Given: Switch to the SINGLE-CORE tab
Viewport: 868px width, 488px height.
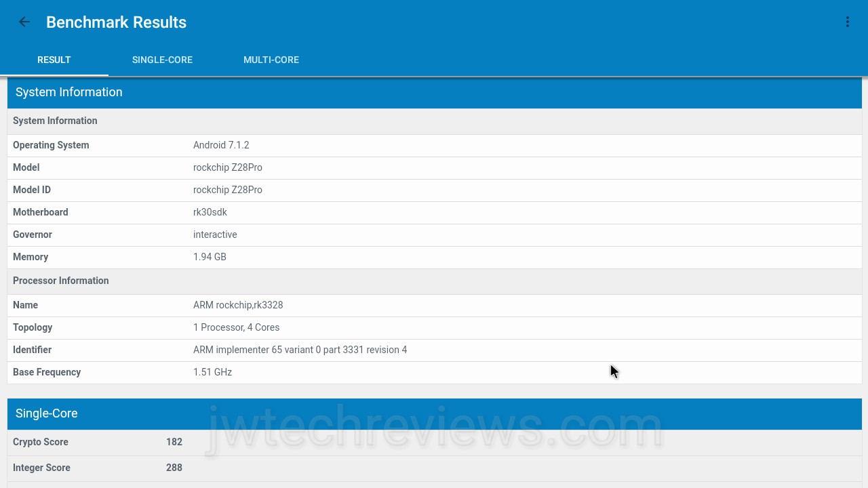Looking at the screenshot, I should [162, 60].
